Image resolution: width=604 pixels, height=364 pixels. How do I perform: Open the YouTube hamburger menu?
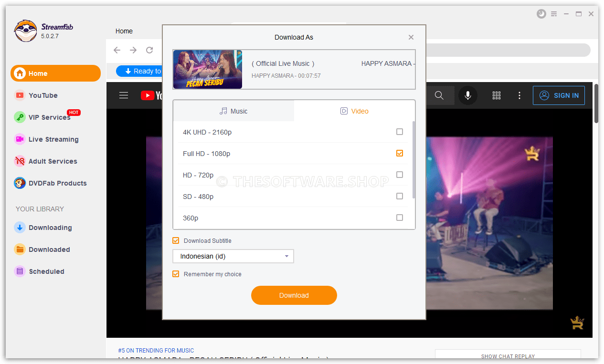coord(124,95)
